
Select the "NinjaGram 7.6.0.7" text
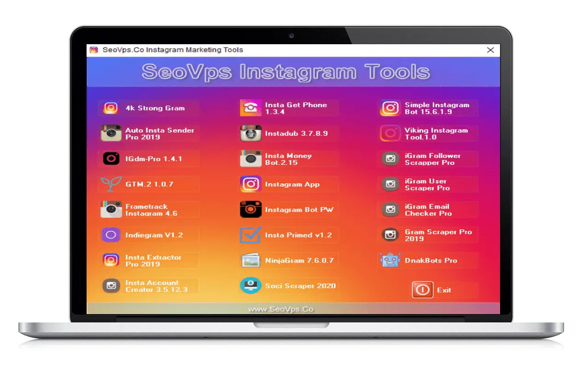[x=299, y=260]
